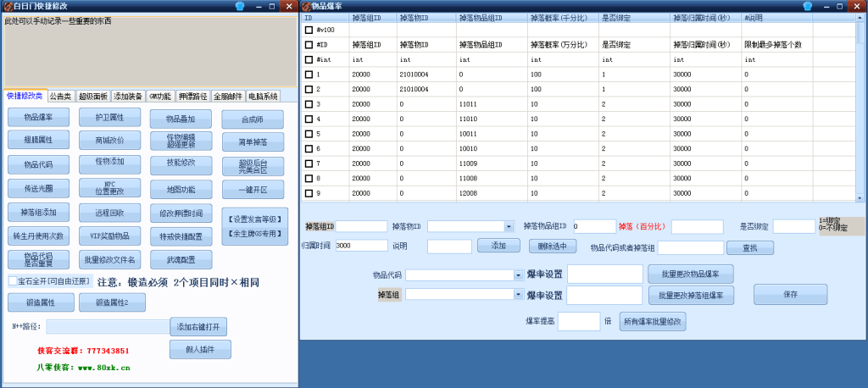
Task: Click the table's vertical scrollbar down arrow
Action: tap(860, 197)
